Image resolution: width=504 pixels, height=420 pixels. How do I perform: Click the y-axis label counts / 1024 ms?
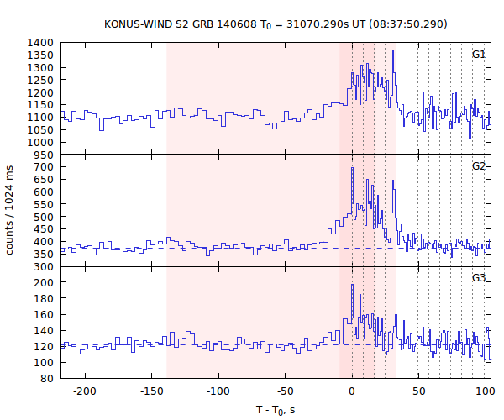pos(9,210)
